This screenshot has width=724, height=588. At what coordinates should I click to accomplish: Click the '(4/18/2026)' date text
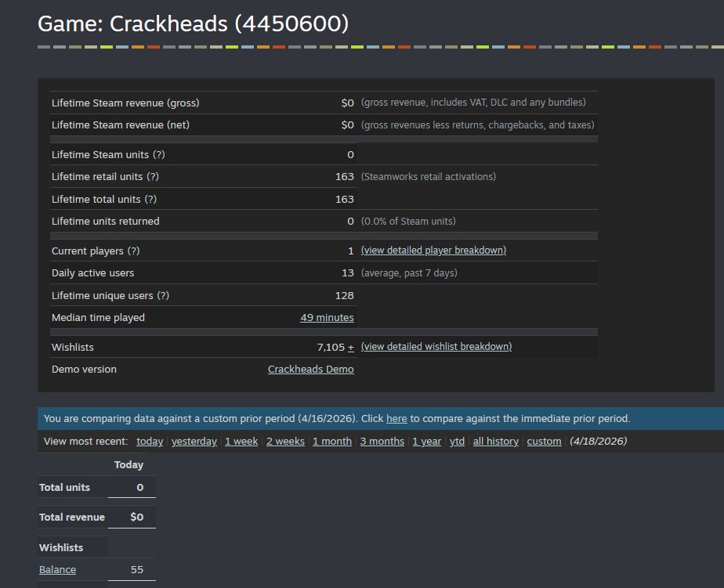[599, 442]
